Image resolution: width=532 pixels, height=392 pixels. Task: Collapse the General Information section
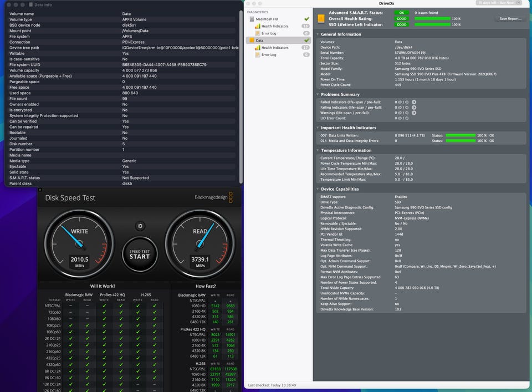click(x=318, y=34)
